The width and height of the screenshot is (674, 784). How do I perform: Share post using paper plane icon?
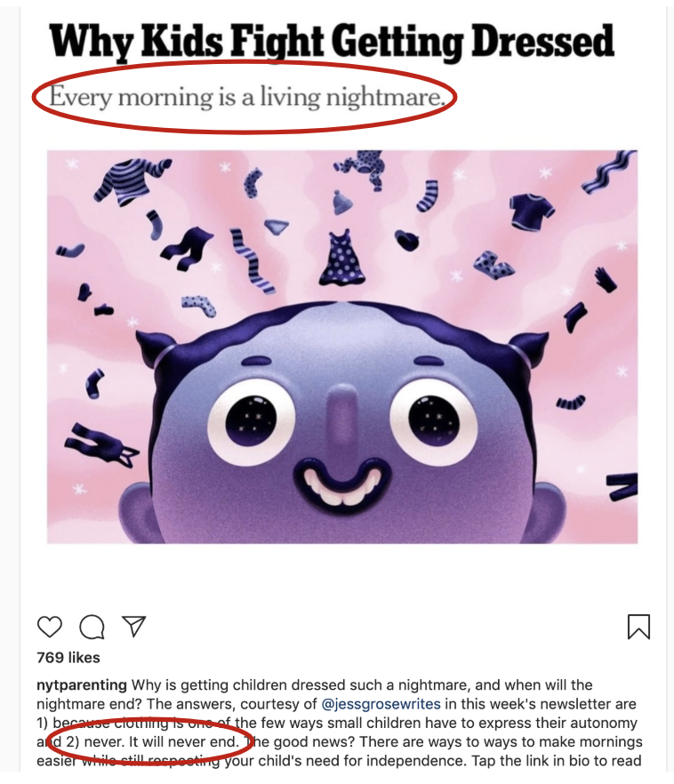[133, 626]
